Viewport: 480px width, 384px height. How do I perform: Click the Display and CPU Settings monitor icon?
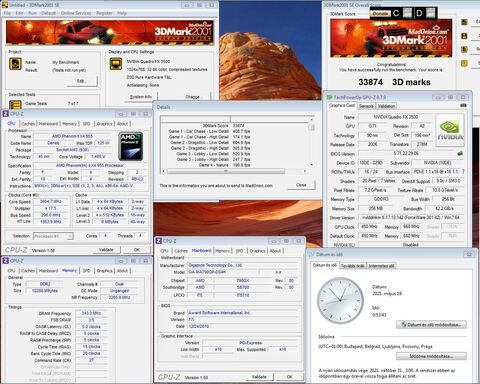point(116,64)
